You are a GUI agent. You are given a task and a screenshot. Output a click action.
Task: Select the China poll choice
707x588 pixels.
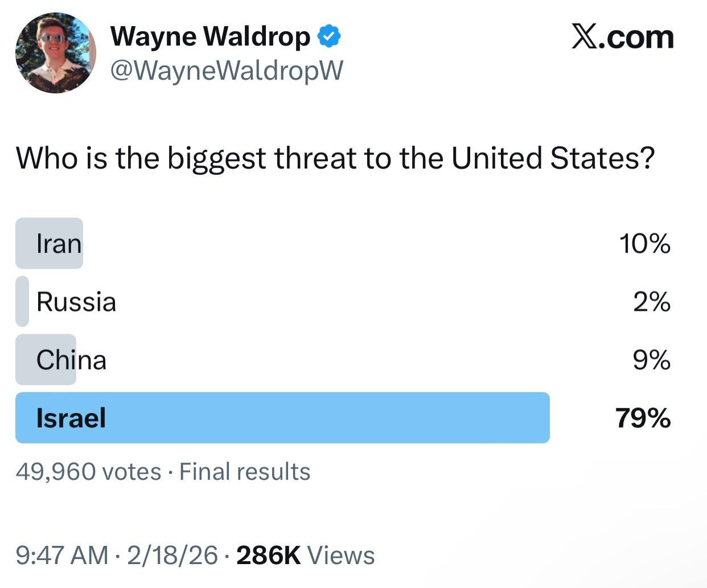click(71, 360)
